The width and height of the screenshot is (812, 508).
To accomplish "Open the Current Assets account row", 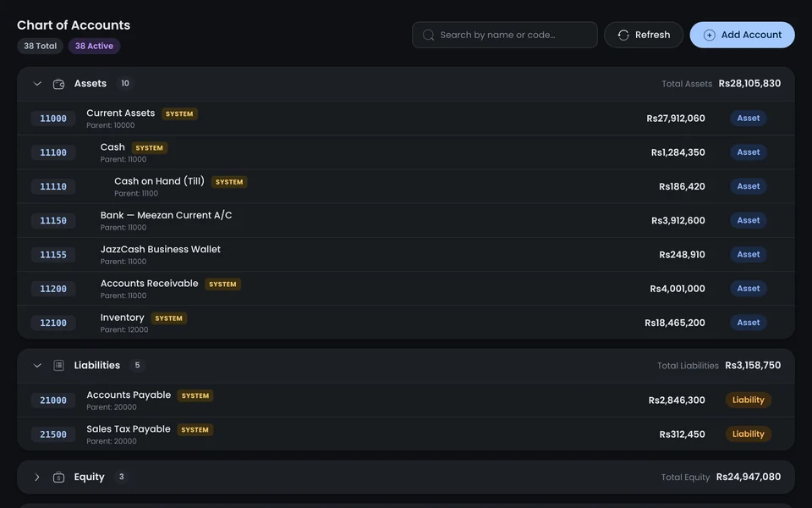I will pos(406,119).
